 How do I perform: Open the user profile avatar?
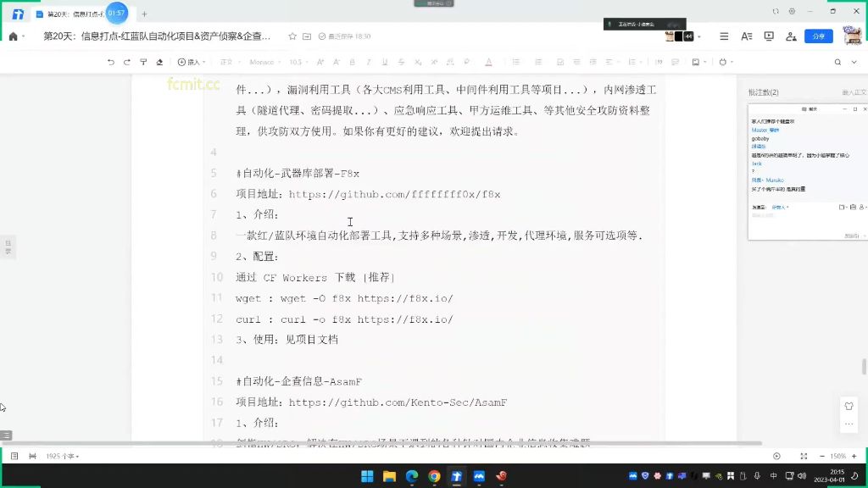click(x=852, y=36)
